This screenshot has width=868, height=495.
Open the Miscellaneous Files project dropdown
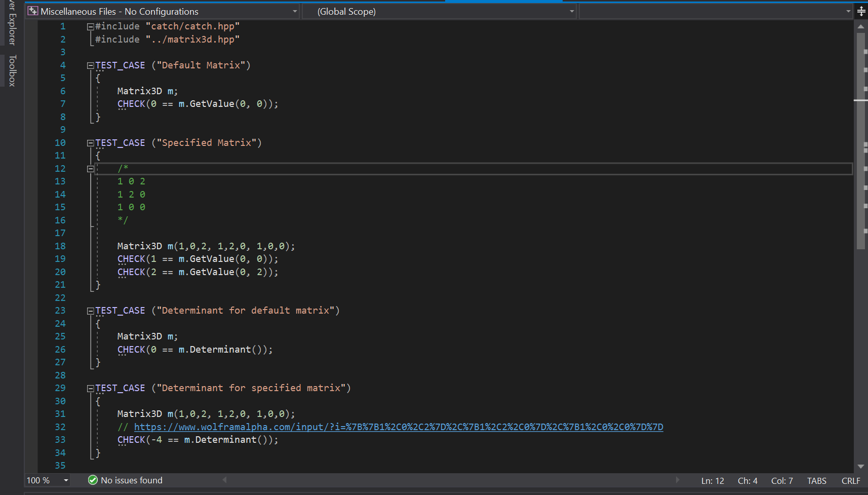click(x=163, y=11)
